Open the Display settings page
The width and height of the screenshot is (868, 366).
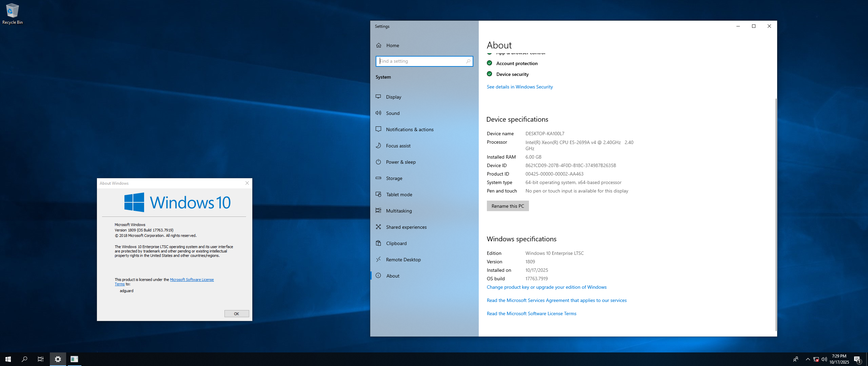pos(393,97)
